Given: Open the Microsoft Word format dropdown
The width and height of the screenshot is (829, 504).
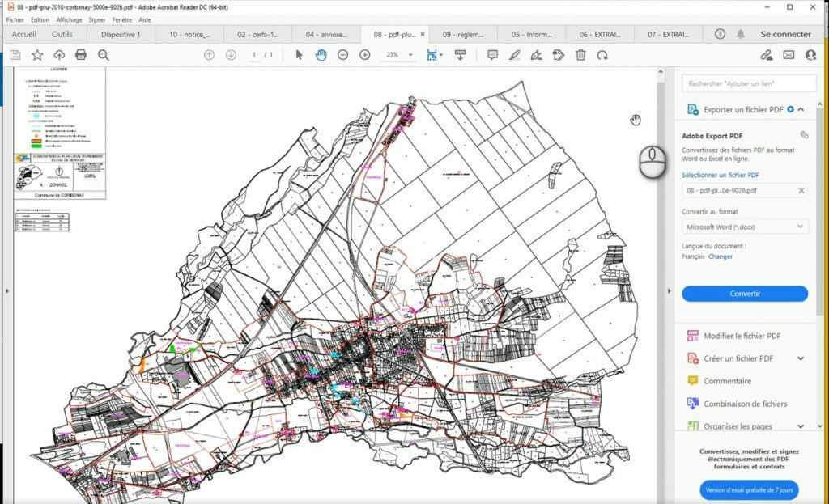Looking at the screenshot, I should pos(745,227).
